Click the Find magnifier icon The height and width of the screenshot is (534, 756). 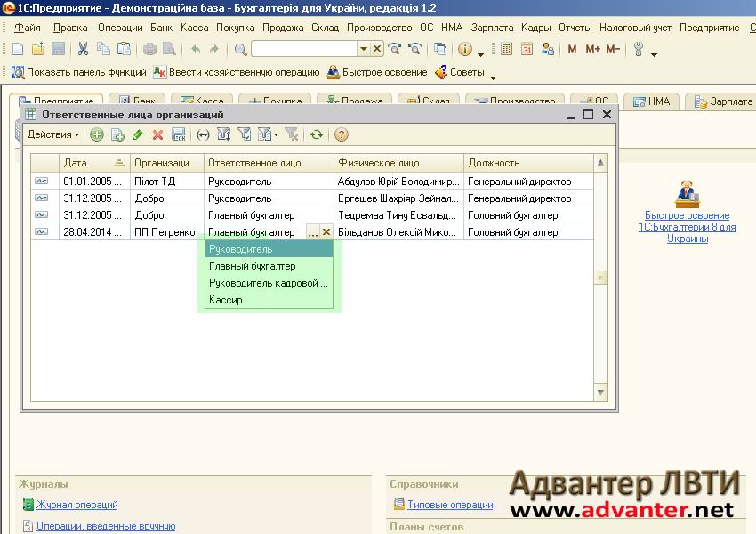240,49
